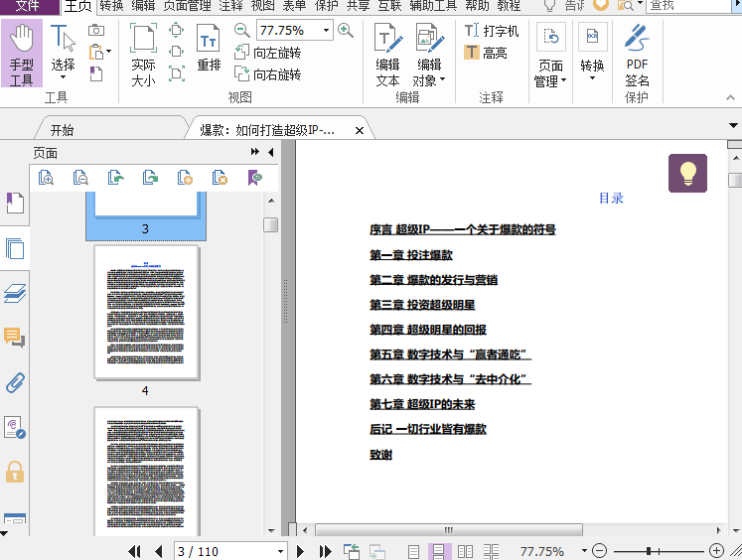Rotate pages clockwise in Pages panel

pyautogui.click(x=150, y=178)
